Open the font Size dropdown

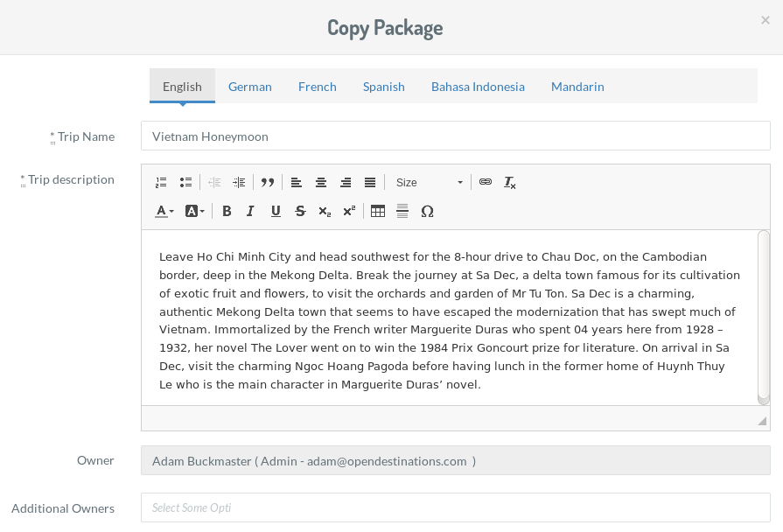[x=429, y=182]
